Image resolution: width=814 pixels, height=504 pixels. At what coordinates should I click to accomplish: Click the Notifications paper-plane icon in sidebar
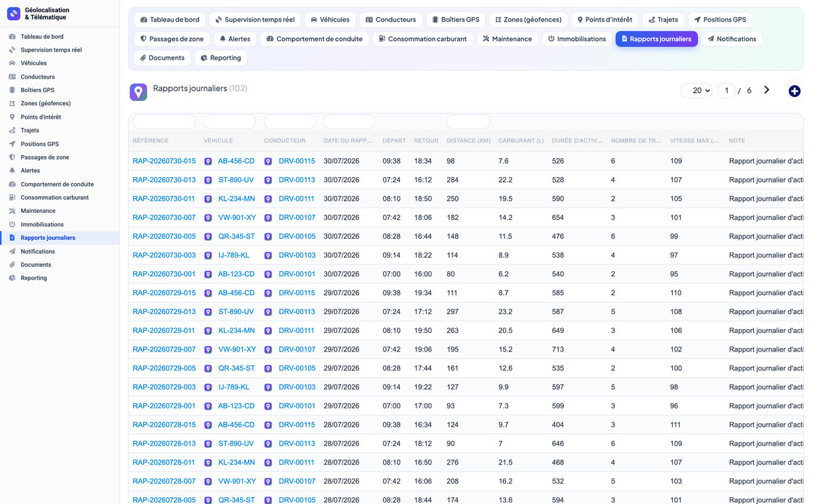tap(12, 251)
